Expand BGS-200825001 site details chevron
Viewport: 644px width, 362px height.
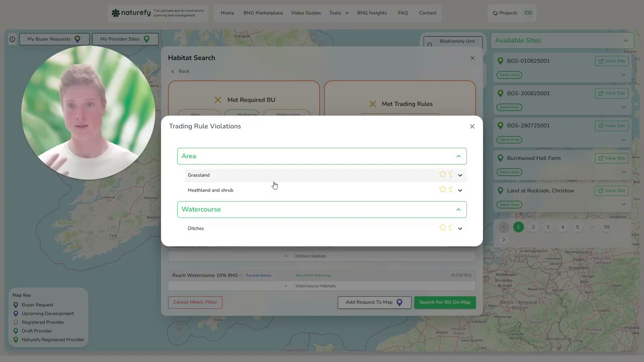(x=624, y=107)
